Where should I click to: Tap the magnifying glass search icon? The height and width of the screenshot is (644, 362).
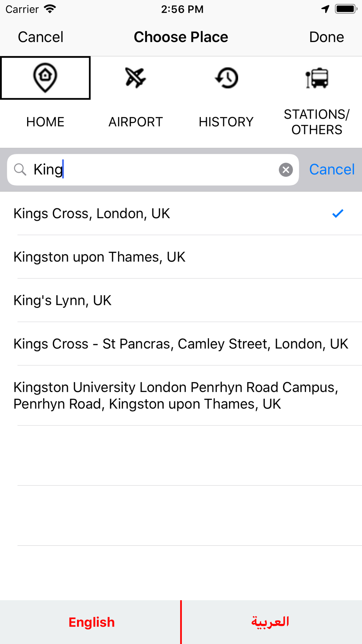coord(20,170)
